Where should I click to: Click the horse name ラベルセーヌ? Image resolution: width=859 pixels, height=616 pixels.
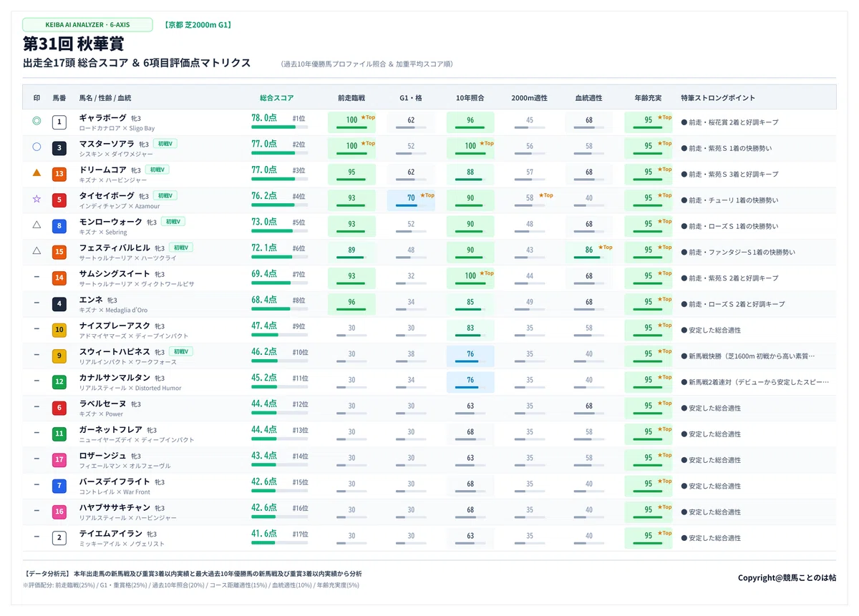pyautogui.click(x=103, y=404)
